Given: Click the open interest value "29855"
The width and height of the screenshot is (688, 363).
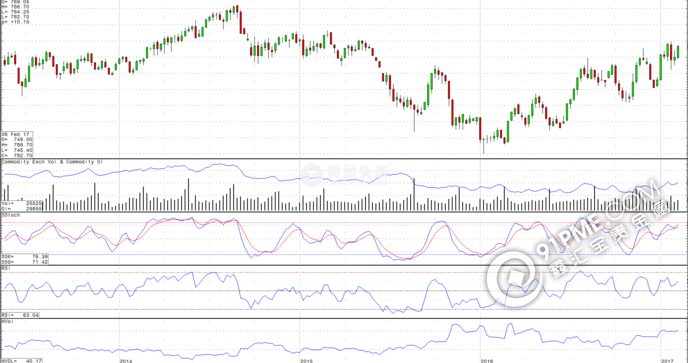Looking at the screenshot, I should point(34,209).
